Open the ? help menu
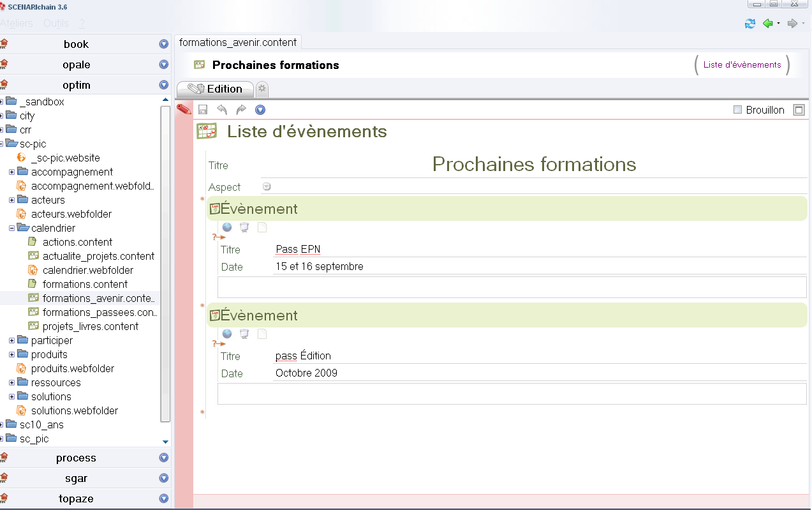Viewport: 812px width, 510px height. [82, 24]
